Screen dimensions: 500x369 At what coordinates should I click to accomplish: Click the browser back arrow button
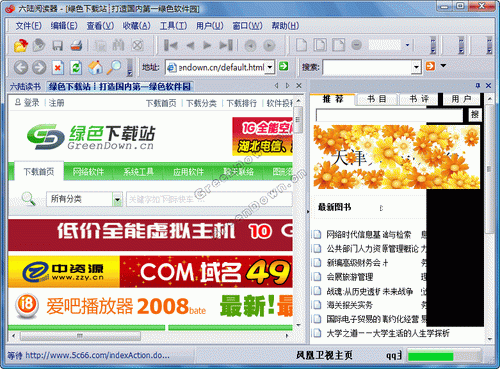pyautogui.click(x=21, y=68)
